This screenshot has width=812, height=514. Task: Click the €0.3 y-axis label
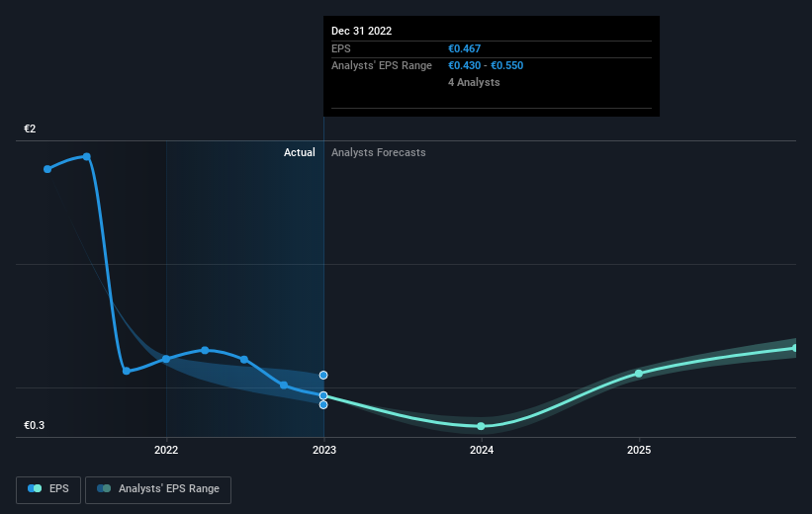(x=35, y=425)
